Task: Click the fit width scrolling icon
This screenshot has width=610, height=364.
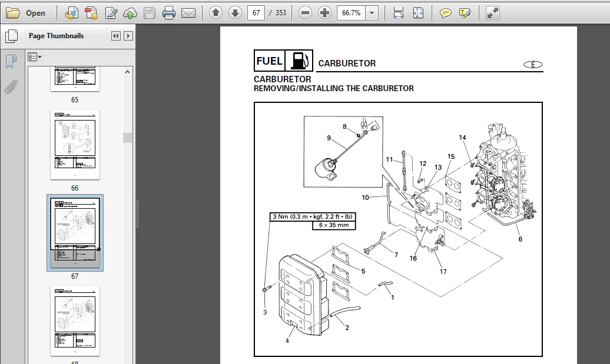Action: [399, 13]
